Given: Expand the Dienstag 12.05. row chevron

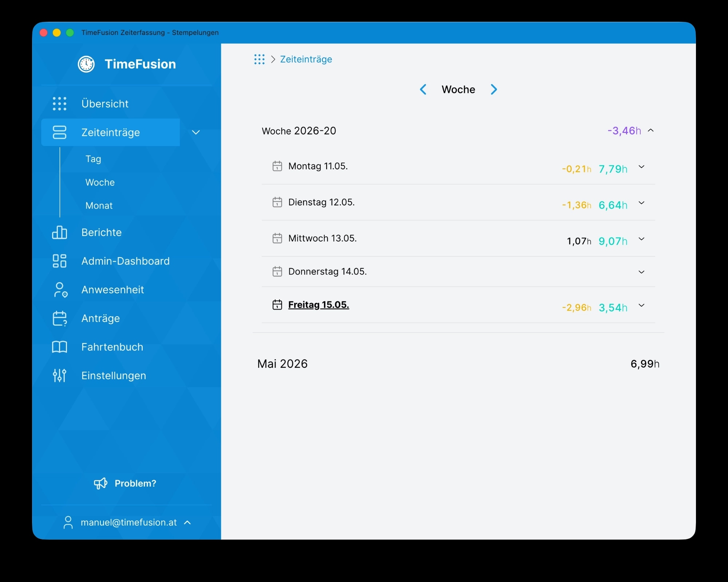Looking at the screenshot, I should point(642,203).
